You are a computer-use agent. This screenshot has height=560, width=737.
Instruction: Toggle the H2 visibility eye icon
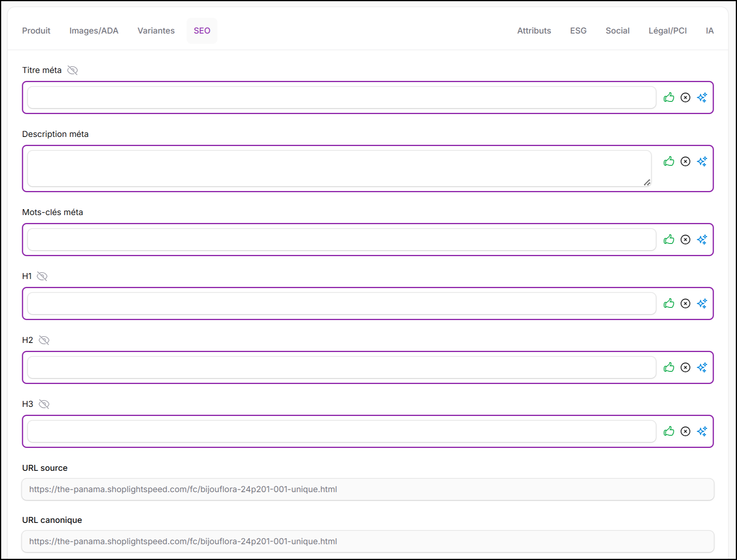point(44,340)
